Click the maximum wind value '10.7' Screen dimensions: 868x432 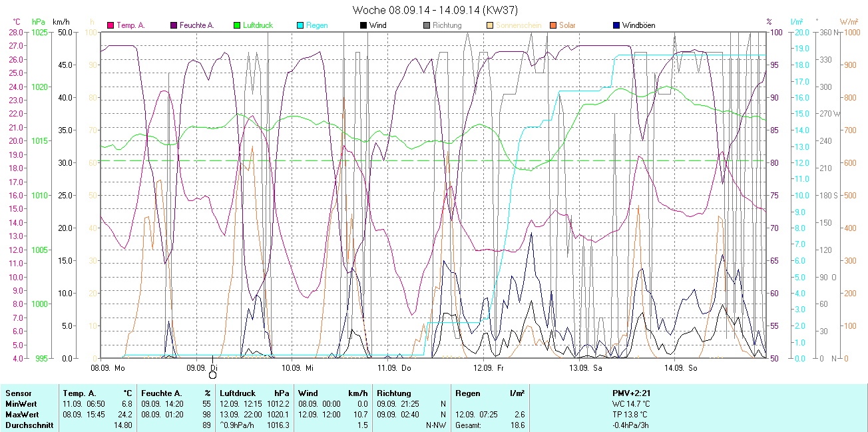tap(360, 415)
